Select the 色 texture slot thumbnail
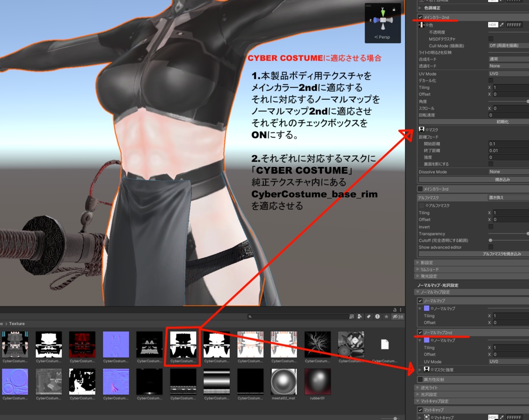529x420 pixels. coord(422,25)
